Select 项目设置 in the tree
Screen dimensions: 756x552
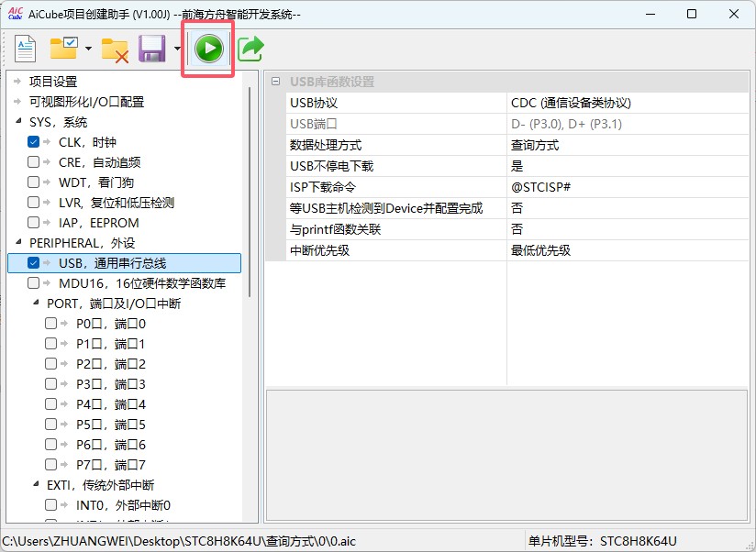point(53,82)
